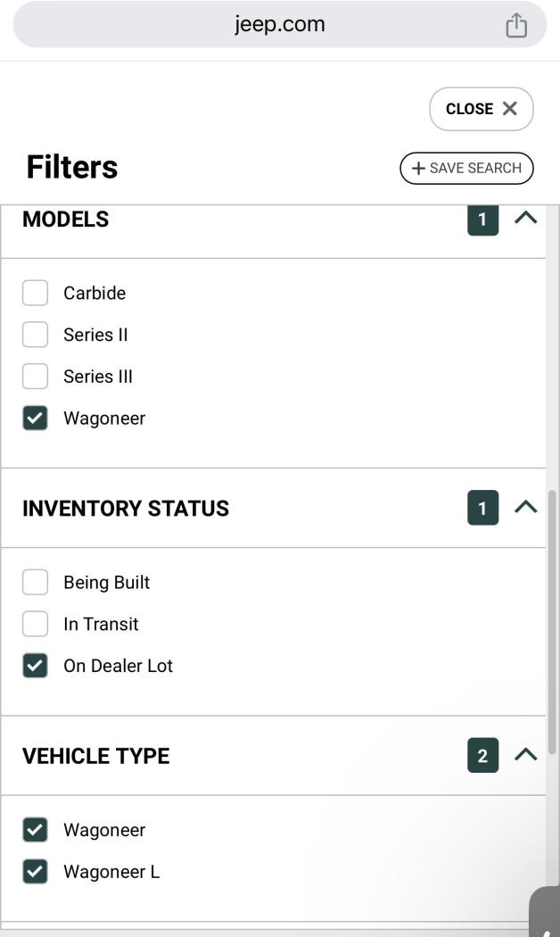The width and height of the screenshot is (560, 937).
Task: Click the Vehicle Type count badge
Action: pyautogui.click(x=482, y=756)
